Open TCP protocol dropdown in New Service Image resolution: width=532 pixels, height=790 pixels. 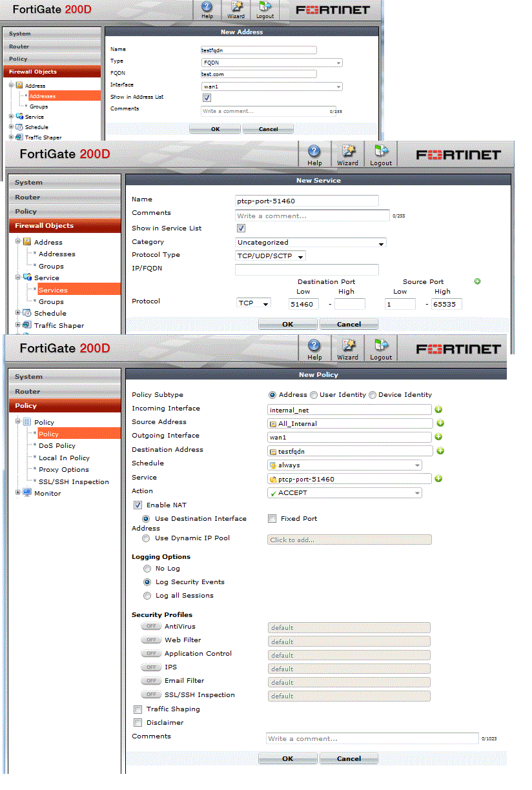pos(254,303)
